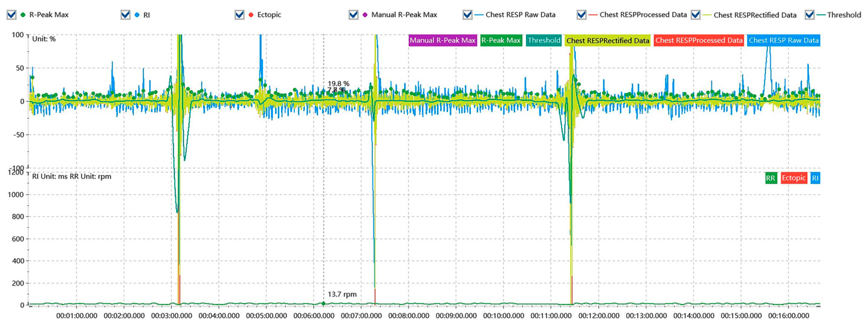The width and height of the screenshot is (868, 327).
Task: Click blue Chest RESP Raw Data legend tag
Action: 783,40
